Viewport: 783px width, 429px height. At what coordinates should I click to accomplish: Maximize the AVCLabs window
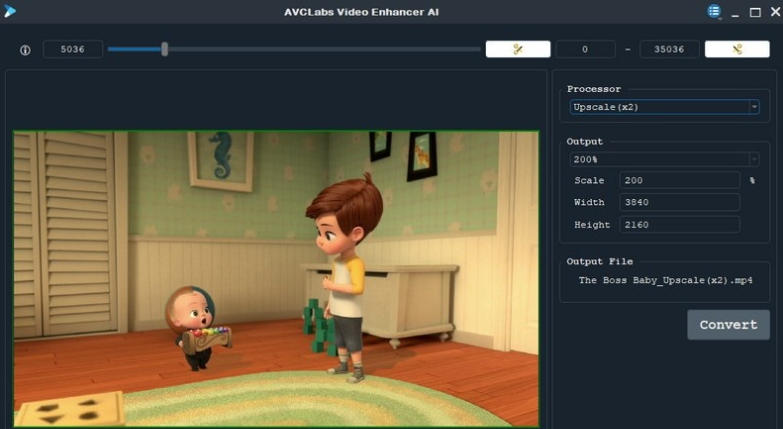tap(755, 12)
